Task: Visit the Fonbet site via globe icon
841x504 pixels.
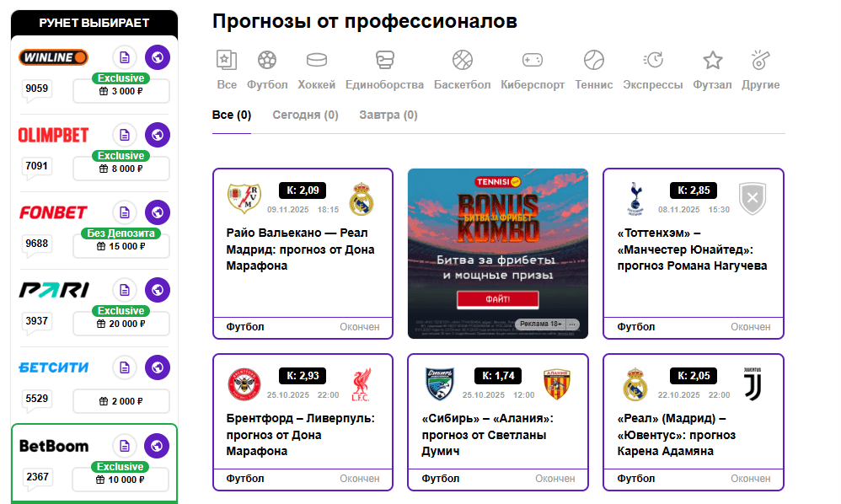Action: [158, 213]
